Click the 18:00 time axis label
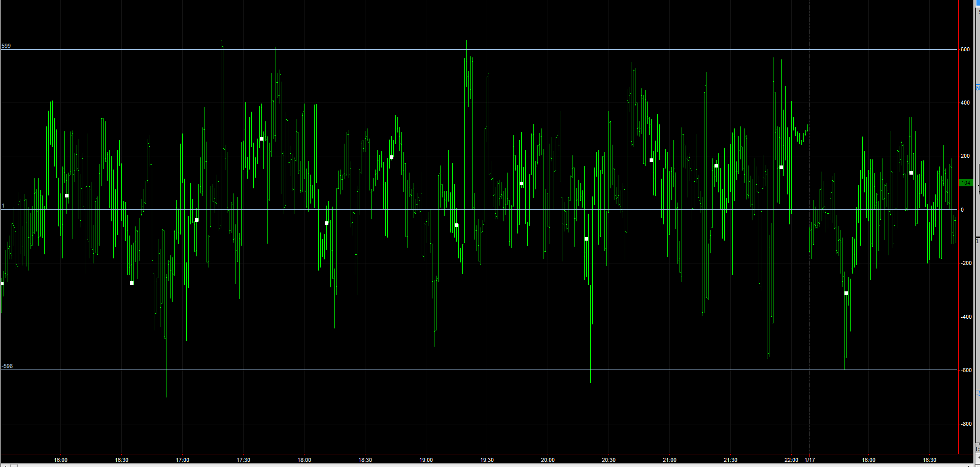This screenshot has width=980, height=467. [x=305, y=460]
